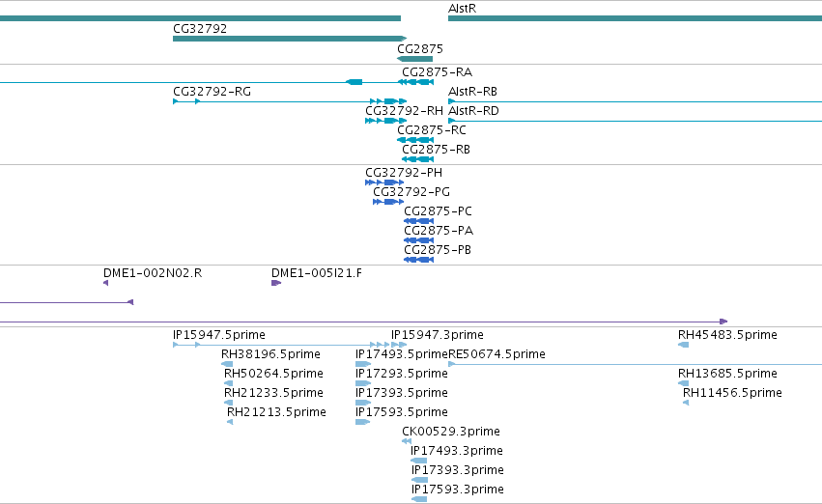This screenshot has height=504, width=822.
Task: Click the AlstR-RD transcript label
Action: click(473, 110)
